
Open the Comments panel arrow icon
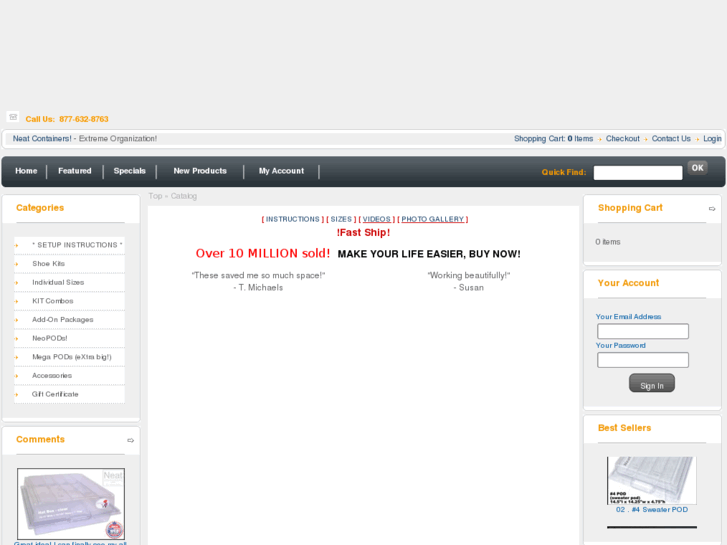pos(131,440)
